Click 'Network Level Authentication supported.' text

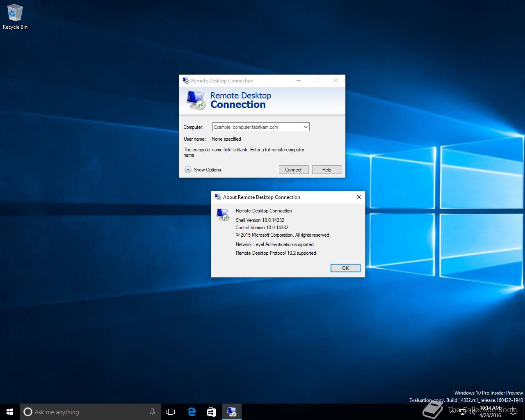point(275,244)
